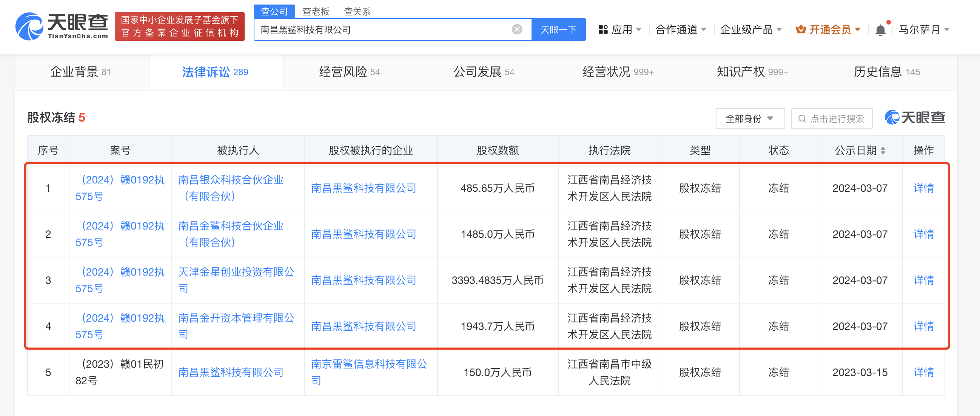Click the magnifier icon in table search
Screen dimensions: 980x416
(801, 119)
